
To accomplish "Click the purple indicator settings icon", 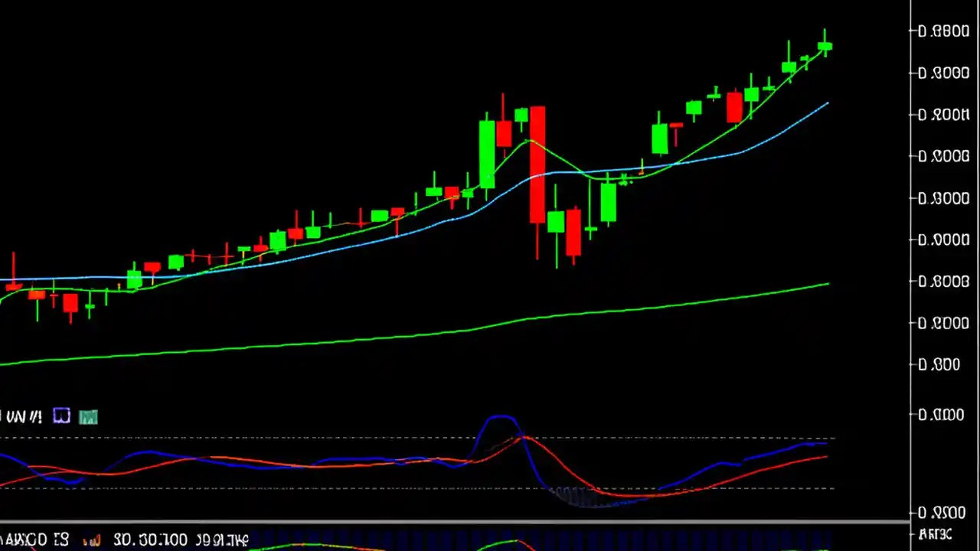I will pos(60,416).
